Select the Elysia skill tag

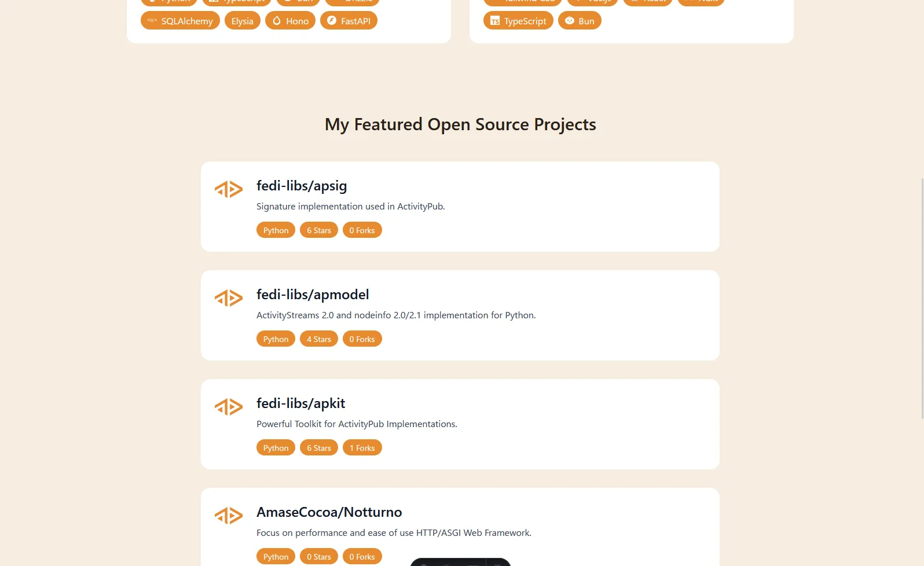click(242, 21)
